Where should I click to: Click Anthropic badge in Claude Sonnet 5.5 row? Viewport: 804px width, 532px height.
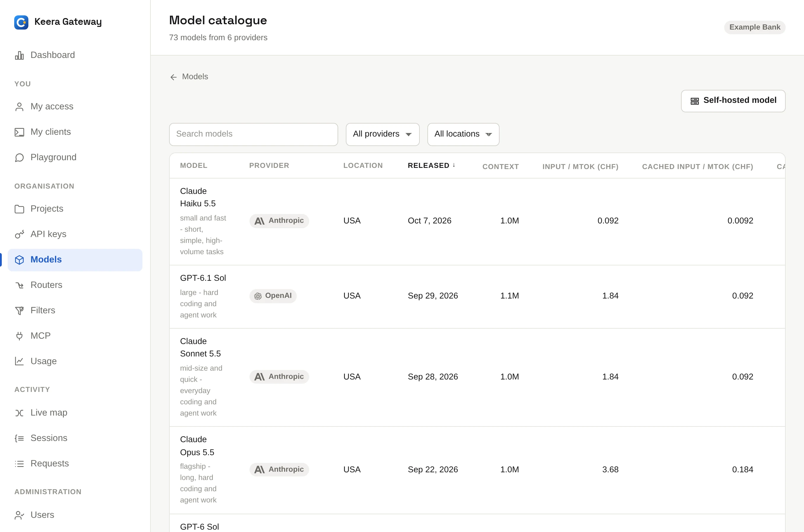pyautogui.click(x=279, y=377)
